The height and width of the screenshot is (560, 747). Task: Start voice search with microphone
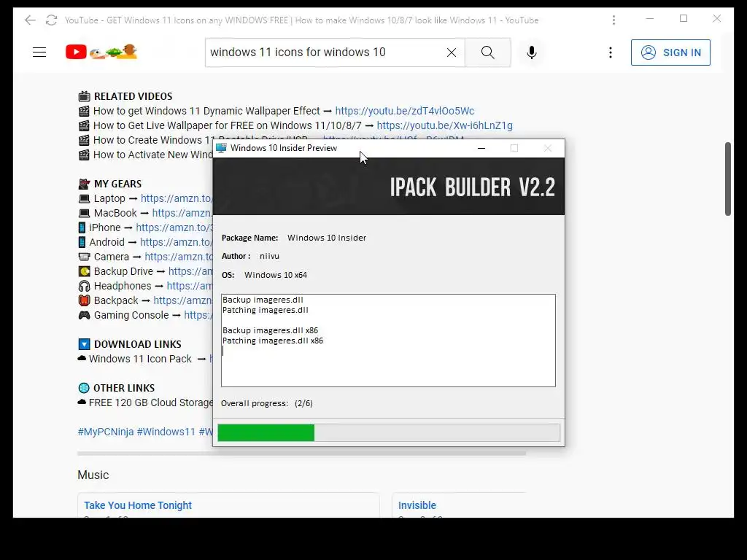pyautogui.click(x=532, y=52)
